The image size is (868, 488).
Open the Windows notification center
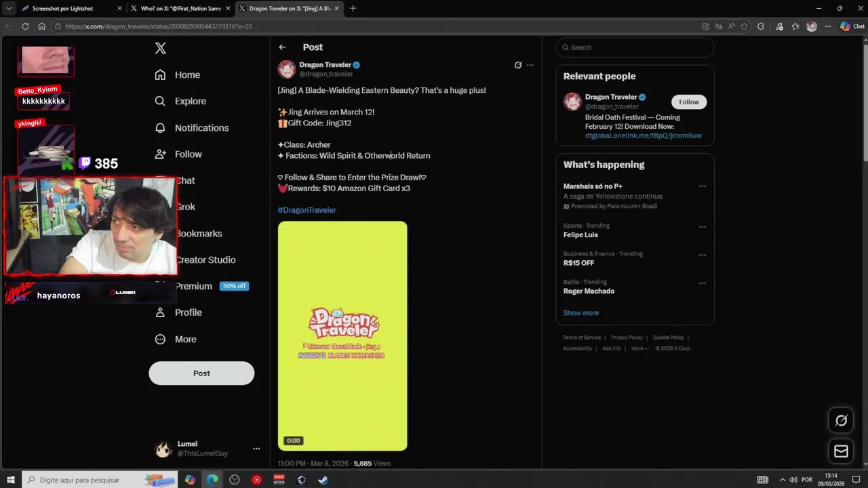(x=856, y=480)
